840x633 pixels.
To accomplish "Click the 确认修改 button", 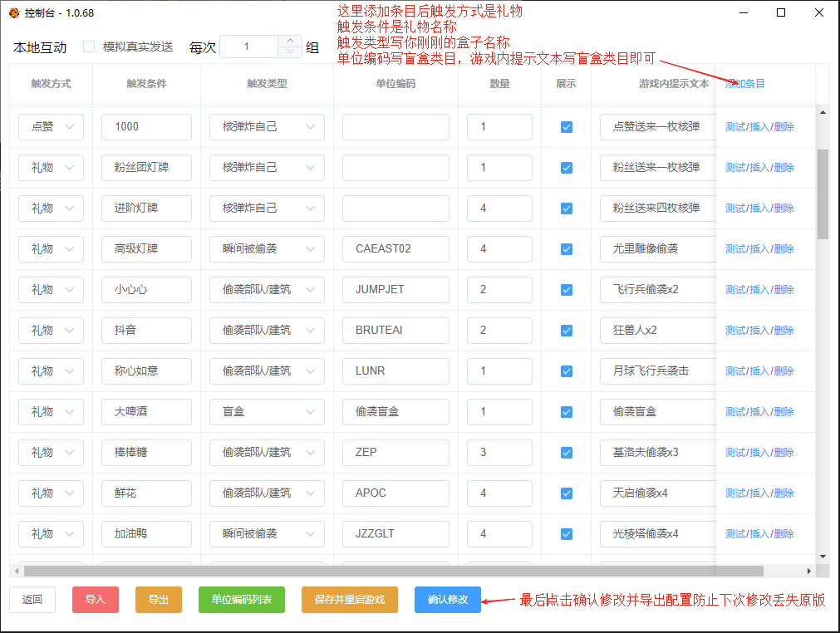I will (x=448, y=600).
